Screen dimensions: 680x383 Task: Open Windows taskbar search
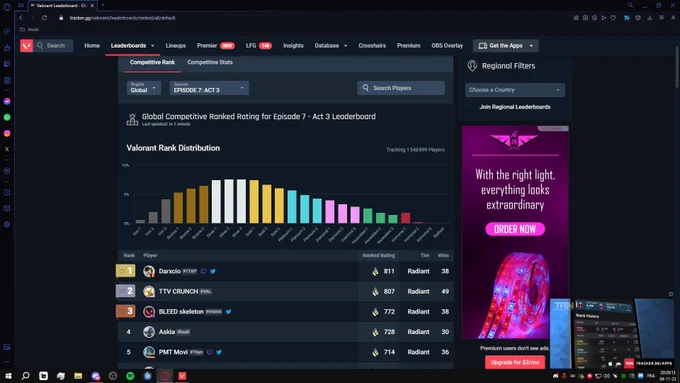pyautogui.click(x=26, y=376)
